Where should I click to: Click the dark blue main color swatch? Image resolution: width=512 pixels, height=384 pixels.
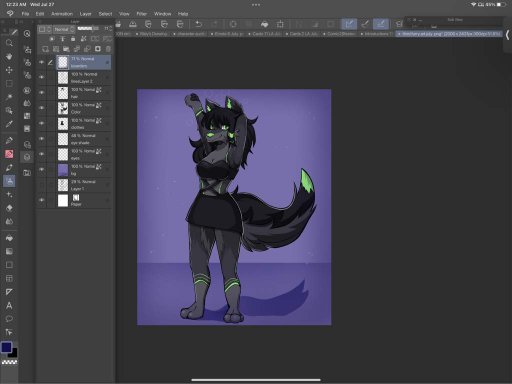pos(6,347)
